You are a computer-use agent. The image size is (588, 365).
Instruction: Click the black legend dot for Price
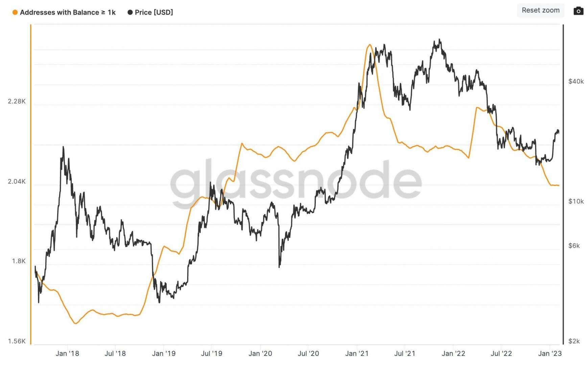[x=130, y=13]
